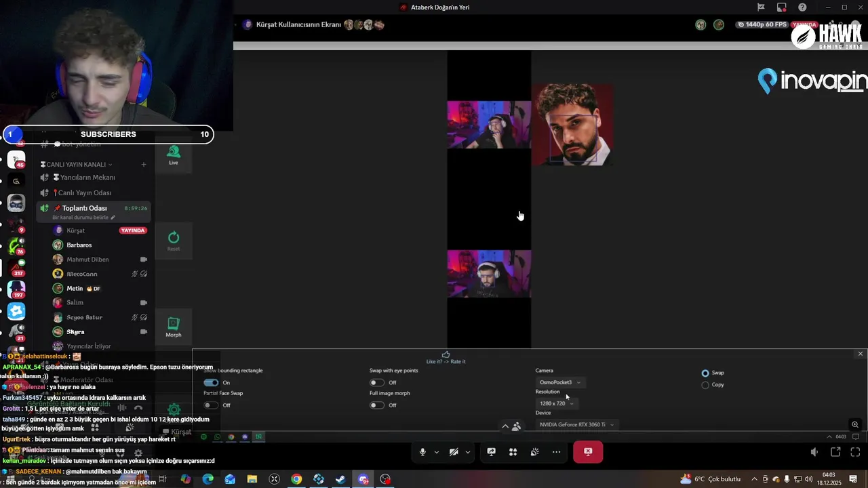Mute the Discord call microphone
868x488 pixels.
(x=422, y=452)
